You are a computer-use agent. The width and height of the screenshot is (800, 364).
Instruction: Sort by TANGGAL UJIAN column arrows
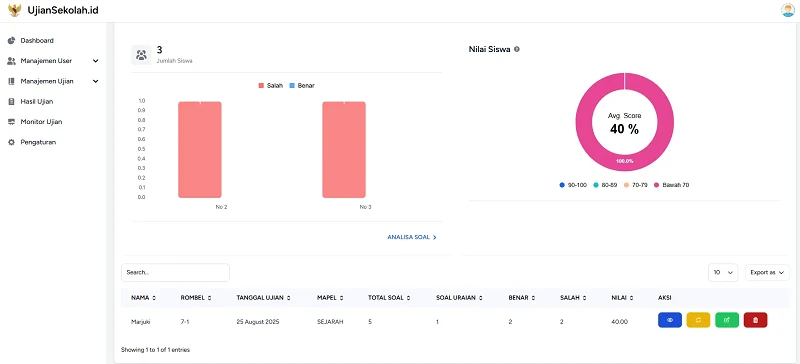point(289,298)
